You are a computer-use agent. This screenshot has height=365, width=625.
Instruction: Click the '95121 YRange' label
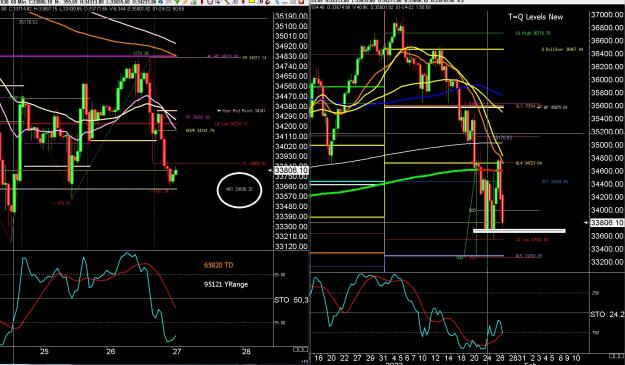point(226,285)
